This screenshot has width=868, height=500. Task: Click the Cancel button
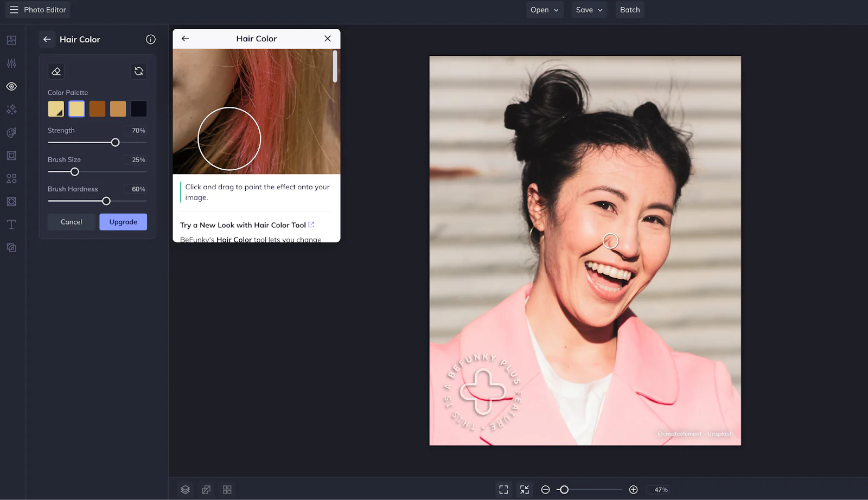tap(71, 222)
